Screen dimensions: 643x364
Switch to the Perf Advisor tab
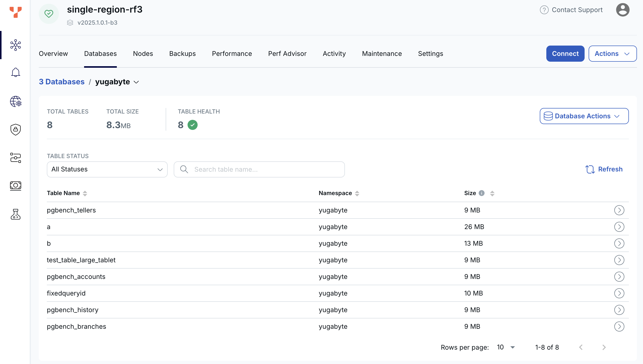(x=287, y=53)
